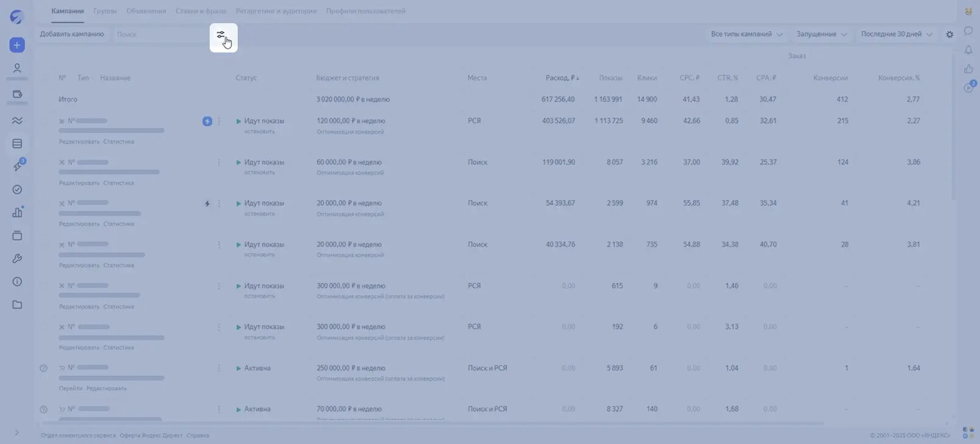Image resolution: width=980 pixels, height=444 pixels.
Task: Open the wallet billing sidebar icon
Action: (17, 95)
